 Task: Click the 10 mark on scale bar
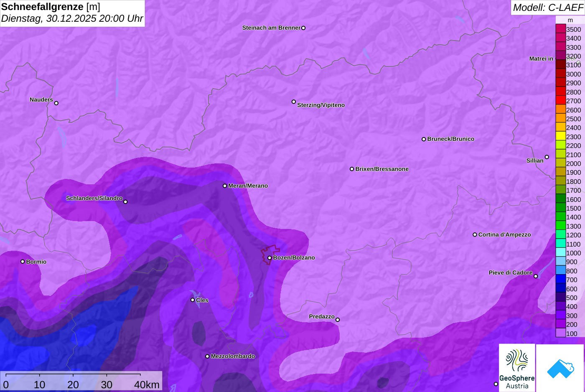pyautogui.click(x=40, y=385)
